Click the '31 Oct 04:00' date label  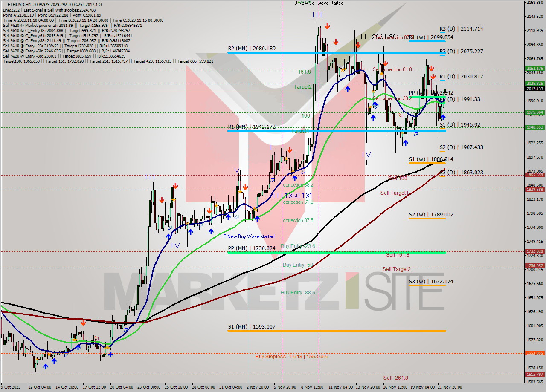231,387
